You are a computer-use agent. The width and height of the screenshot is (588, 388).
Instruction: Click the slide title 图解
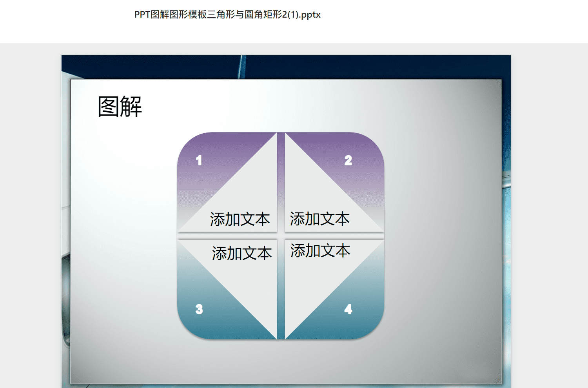click(120, 107)
